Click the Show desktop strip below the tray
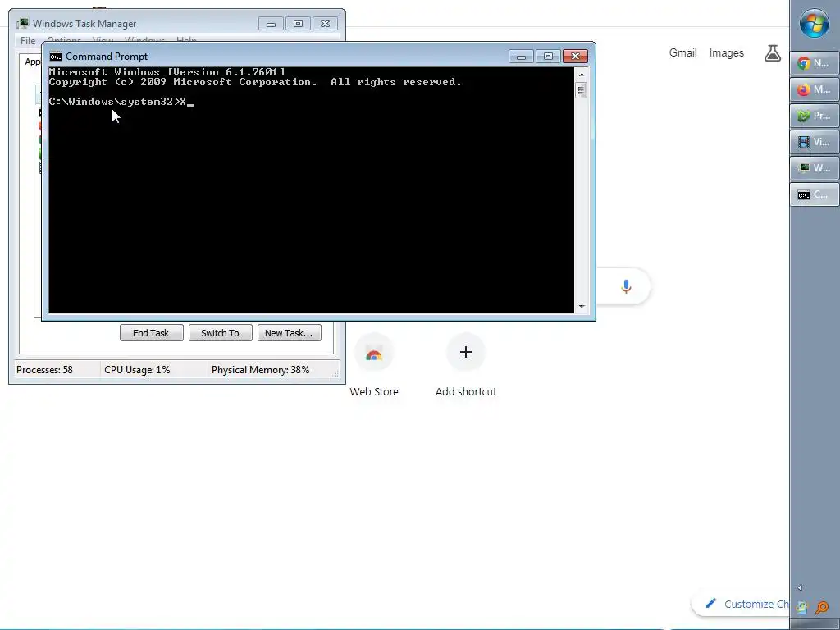The width and height of the screenshot is (840, 630). tap(815, 624)
